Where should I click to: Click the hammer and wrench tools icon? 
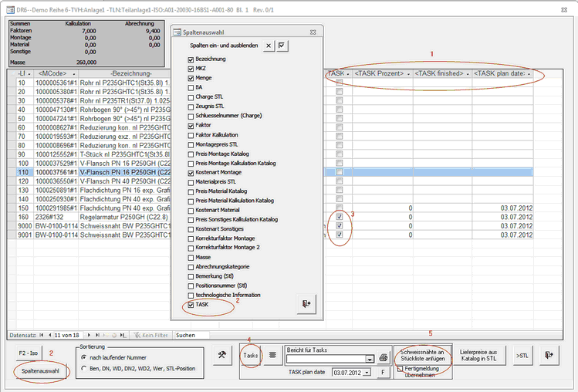coord(223,355)
